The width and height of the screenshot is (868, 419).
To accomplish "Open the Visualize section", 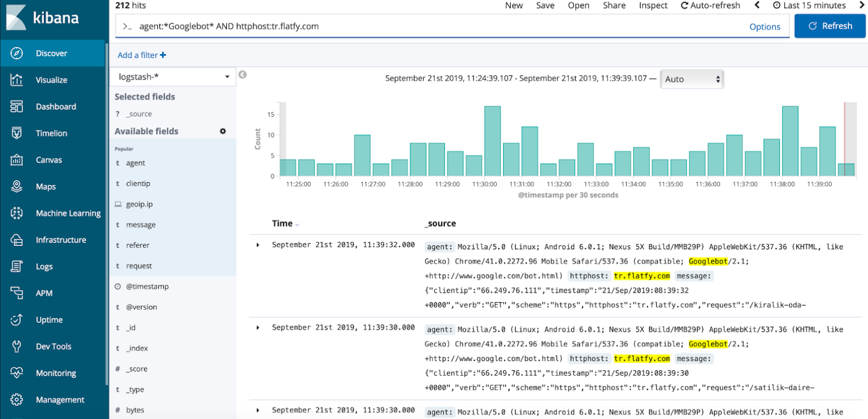I will coord(52,80).
